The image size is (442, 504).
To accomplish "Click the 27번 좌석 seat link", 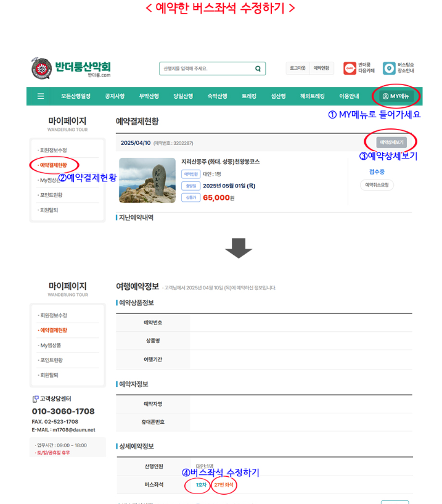I will 223,485.
